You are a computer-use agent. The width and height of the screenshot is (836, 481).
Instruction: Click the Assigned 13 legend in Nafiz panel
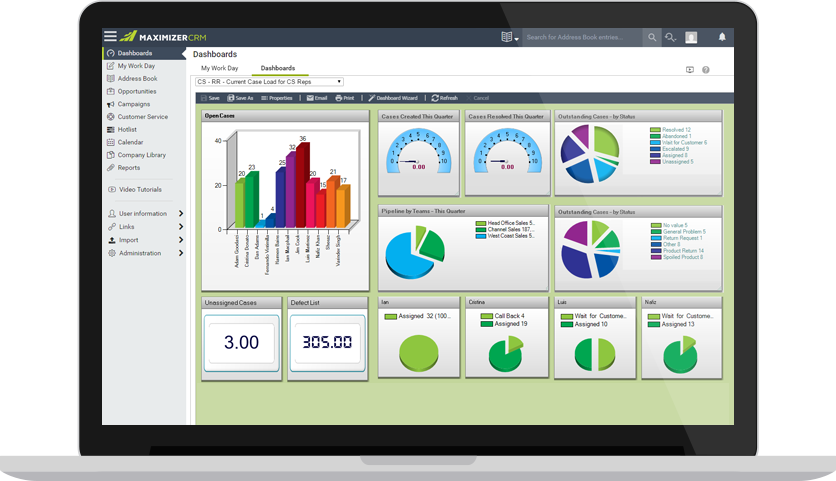pyautogui.click(x=671, y=324)
